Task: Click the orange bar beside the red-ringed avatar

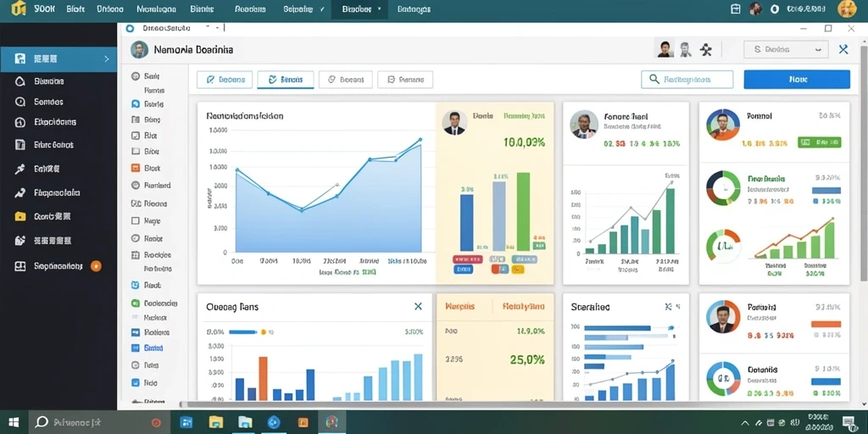Action: (826, 325)
